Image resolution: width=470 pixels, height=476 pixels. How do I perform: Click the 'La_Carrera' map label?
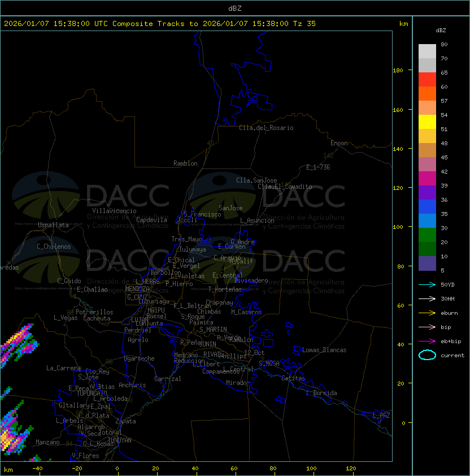(x=64, y=368)
